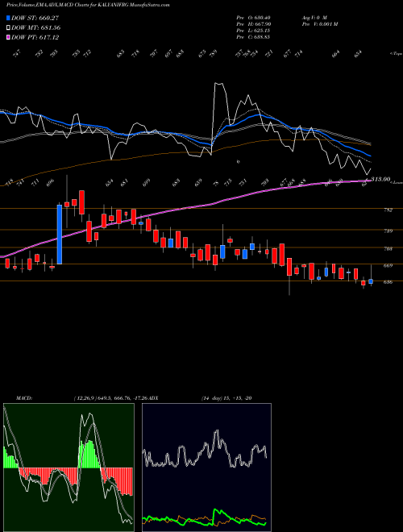Open the green MACD histogram panel
403x532 pixels.
[69, 468]
